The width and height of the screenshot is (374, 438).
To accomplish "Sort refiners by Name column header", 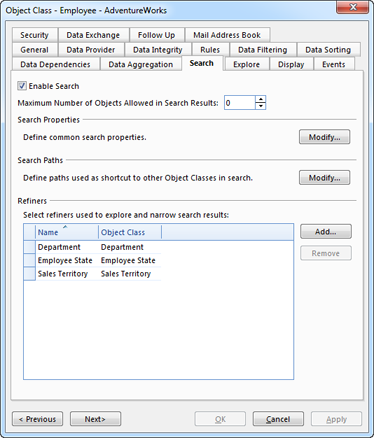I will point(67,232).
